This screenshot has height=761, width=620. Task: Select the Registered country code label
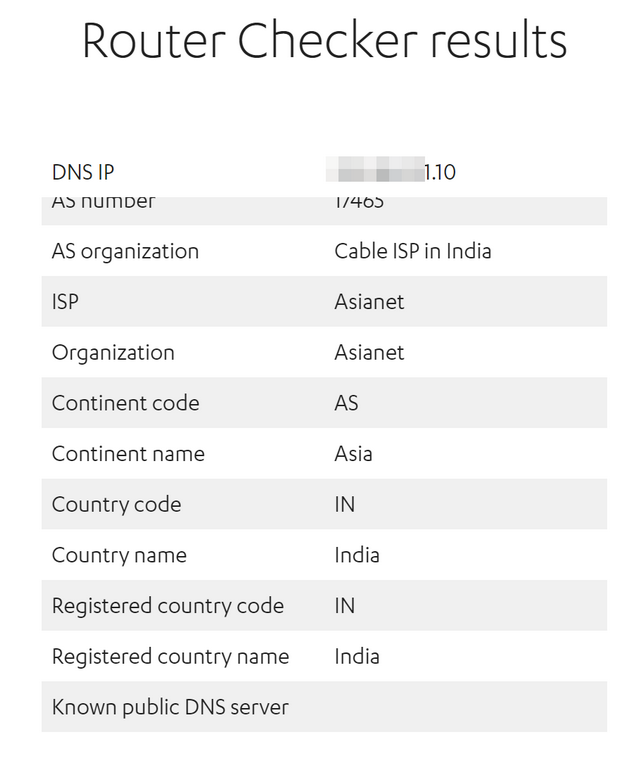point(168,606)
